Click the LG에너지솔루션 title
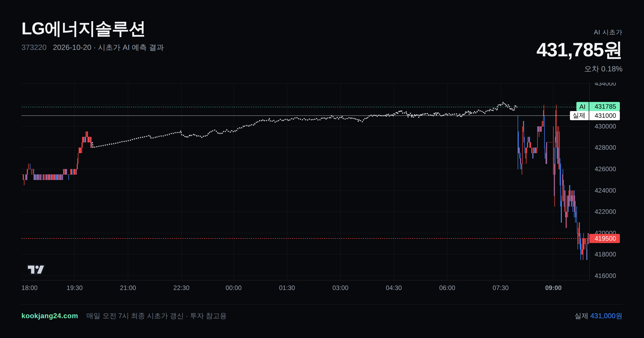This screenshot has height=338, width=644. [83, 29]
